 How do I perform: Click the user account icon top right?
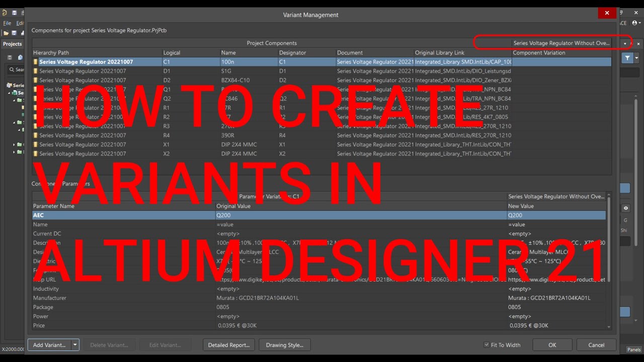[634, 23]
